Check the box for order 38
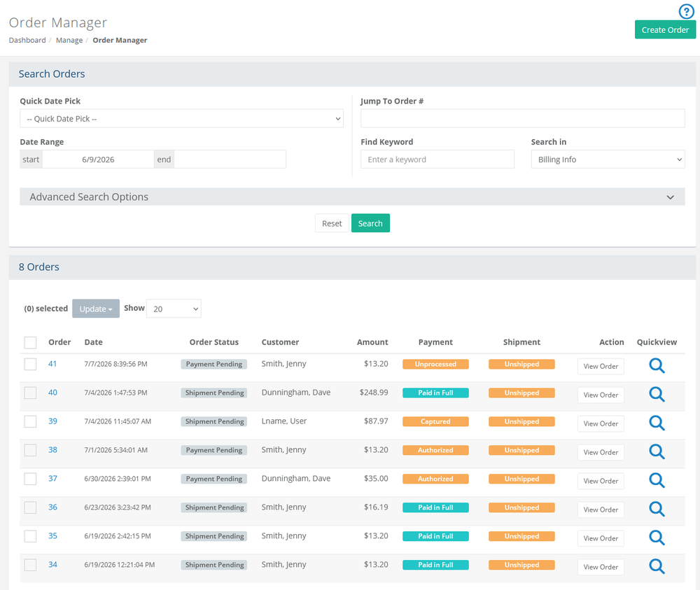 click(x=30, y=450)
